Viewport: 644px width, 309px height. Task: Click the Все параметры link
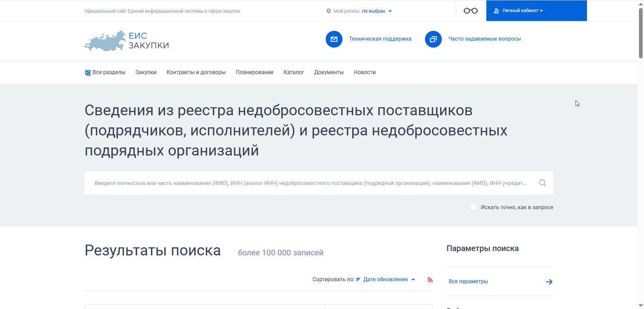tap(468, 282)
